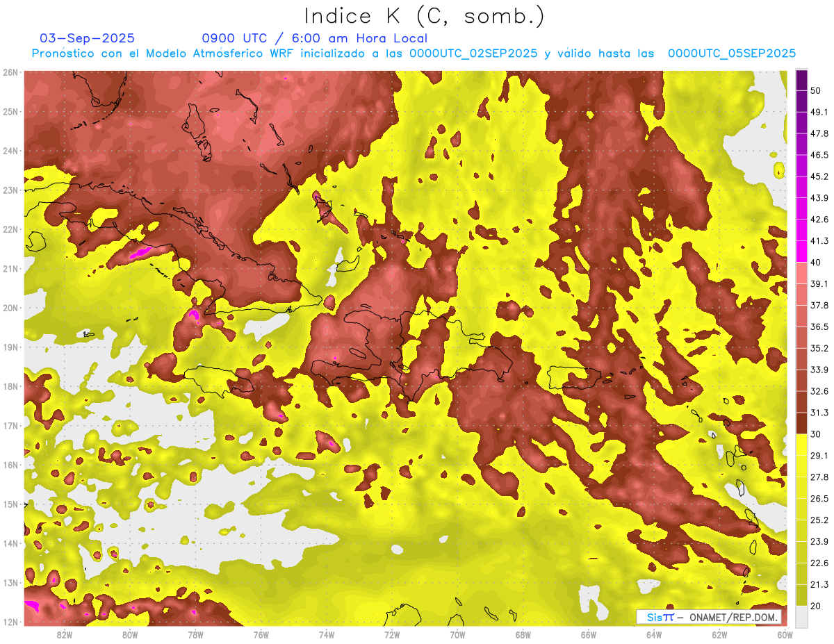The image size is (834, 644).
Task: Click the colorbar value '25.2'
Action: click(x=819, y=520)
